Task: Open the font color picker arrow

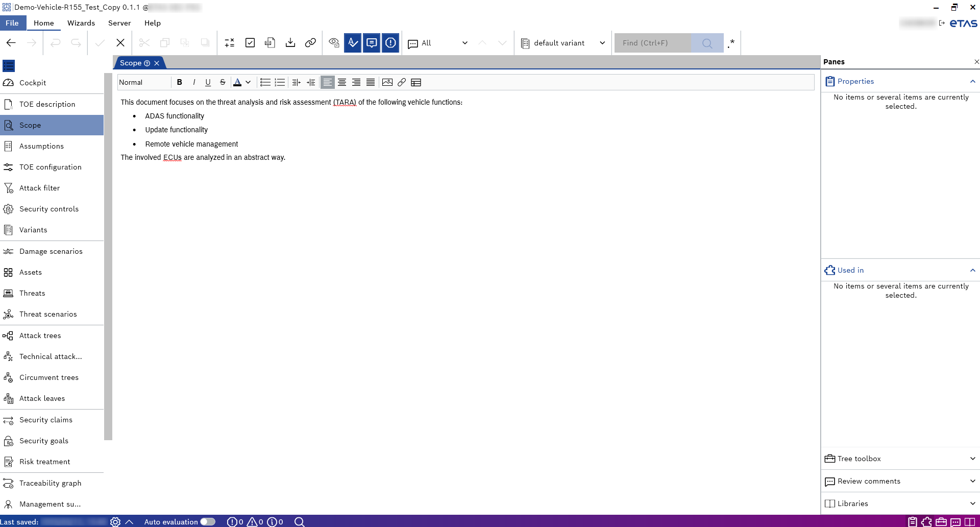Action: tap(248, 82)
